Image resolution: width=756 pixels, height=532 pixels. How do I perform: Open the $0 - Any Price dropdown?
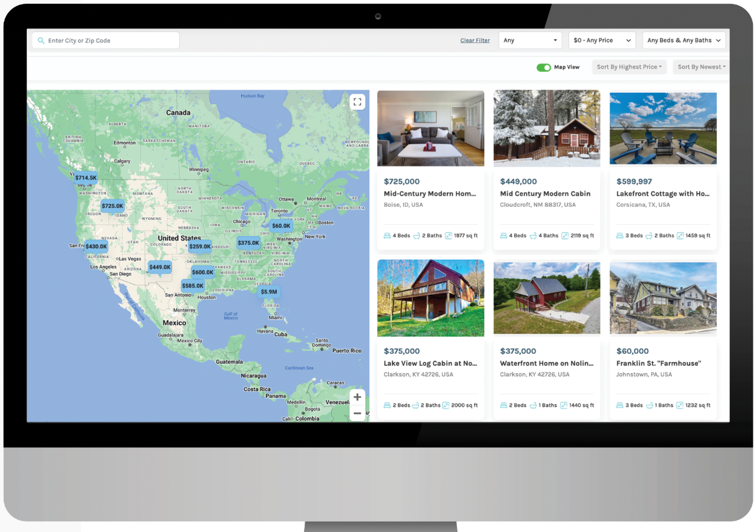pyautogui.click(x=602, y=40)
